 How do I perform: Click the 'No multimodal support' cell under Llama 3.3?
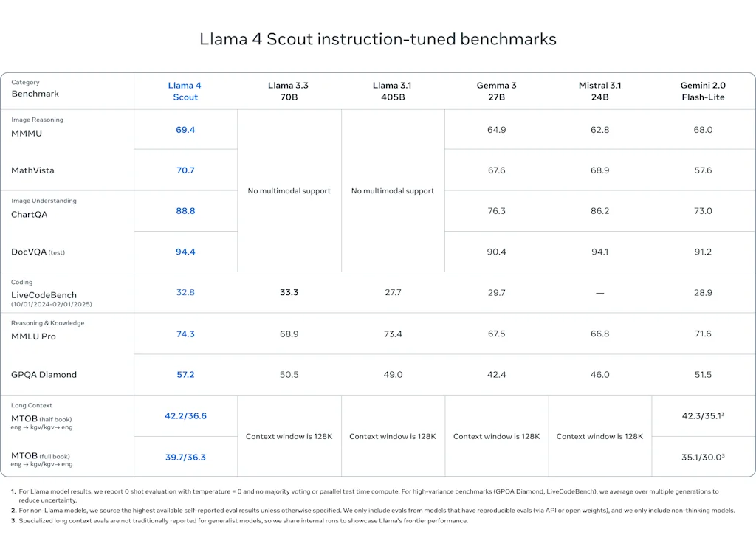coord(289,191)
